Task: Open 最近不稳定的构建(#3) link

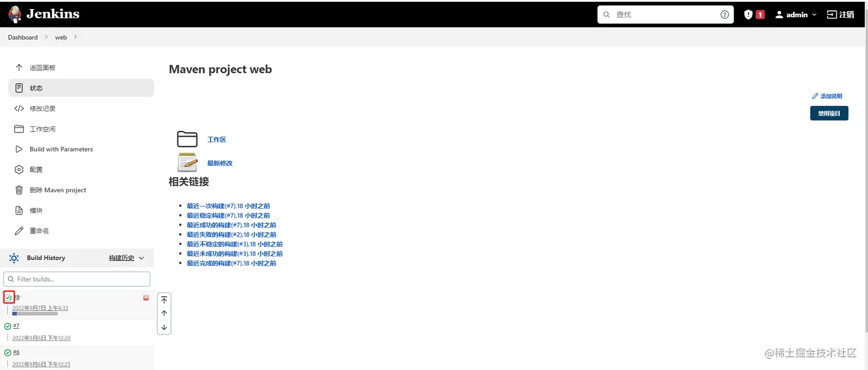Action: pyautogui.click(x=235, y=244)
